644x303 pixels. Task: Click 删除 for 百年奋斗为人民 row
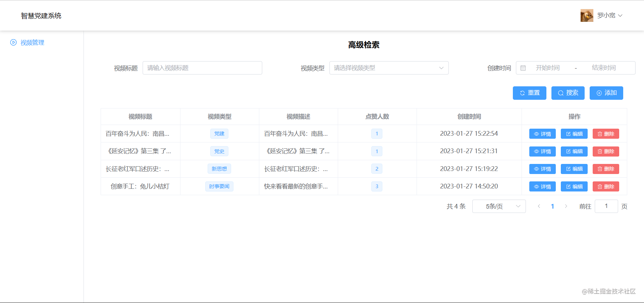(x=606, y=134)
